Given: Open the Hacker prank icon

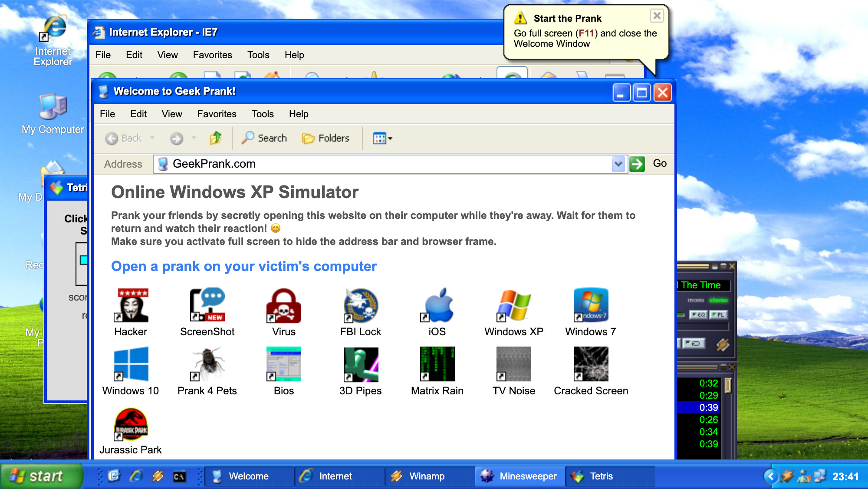Looking at the screenshot, I should (x=131, y=305).
